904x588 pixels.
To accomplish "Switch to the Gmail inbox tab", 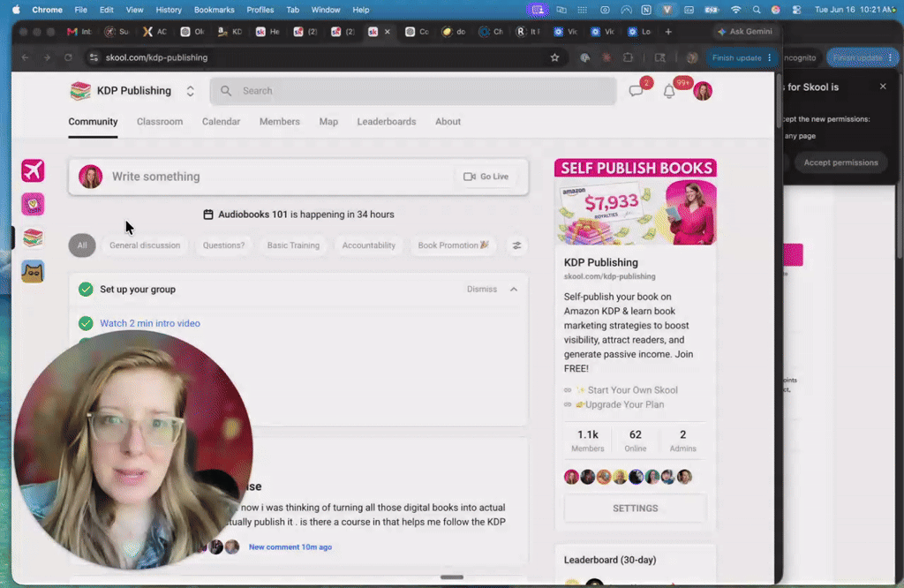I will (x=79, y=32).
